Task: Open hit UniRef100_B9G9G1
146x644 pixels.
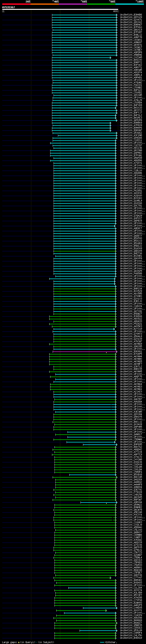Action: [x=131, y=351]
